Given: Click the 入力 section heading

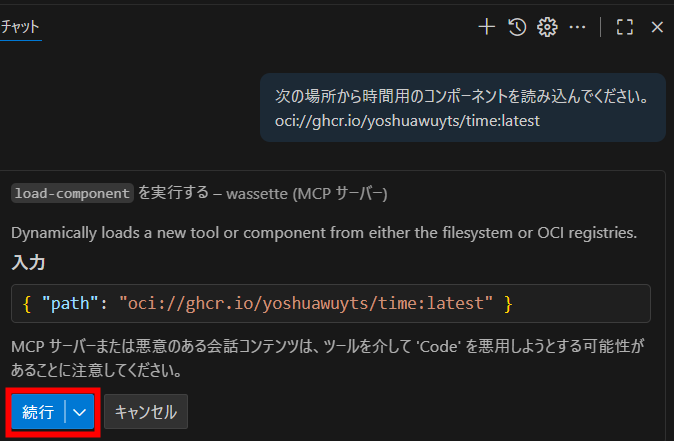Looking at the screenshot, I should click(x=28, y=262).
